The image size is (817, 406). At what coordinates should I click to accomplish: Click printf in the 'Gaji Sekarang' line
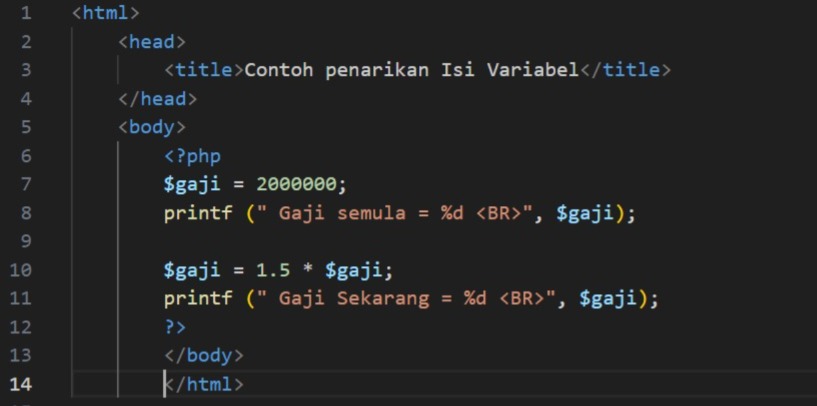198,298
